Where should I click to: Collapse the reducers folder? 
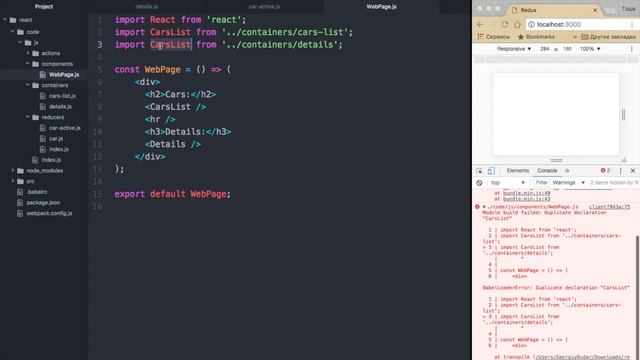[28, 117]
